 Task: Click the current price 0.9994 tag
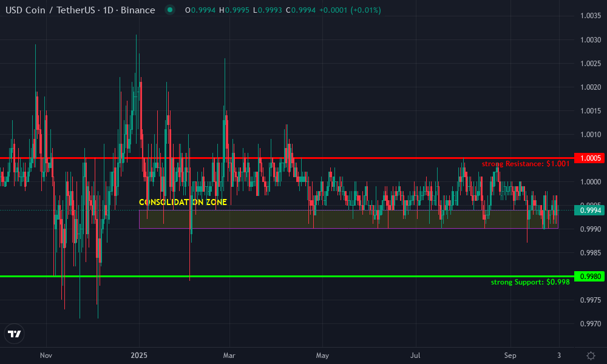point(589,210)
